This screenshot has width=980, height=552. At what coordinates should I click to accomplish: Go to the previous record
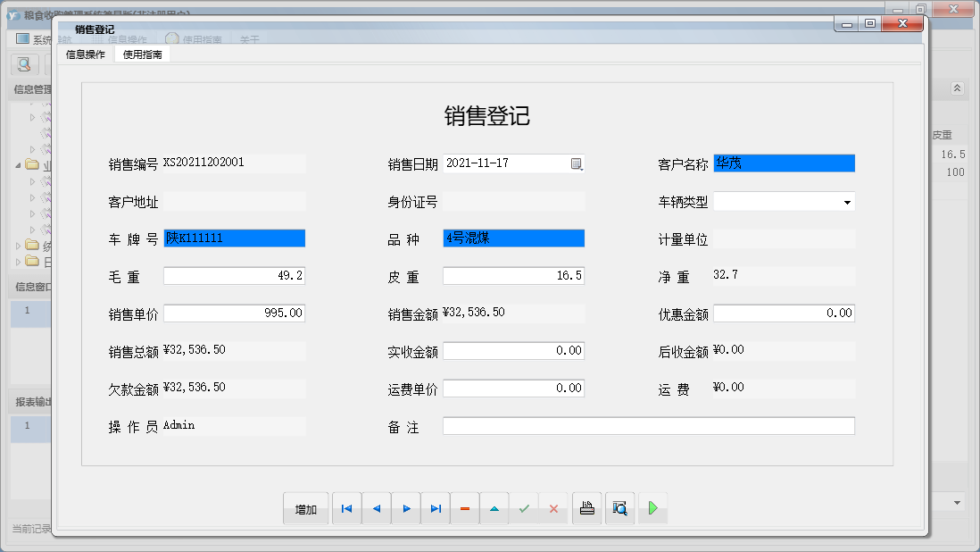click(x=376, y=507)
